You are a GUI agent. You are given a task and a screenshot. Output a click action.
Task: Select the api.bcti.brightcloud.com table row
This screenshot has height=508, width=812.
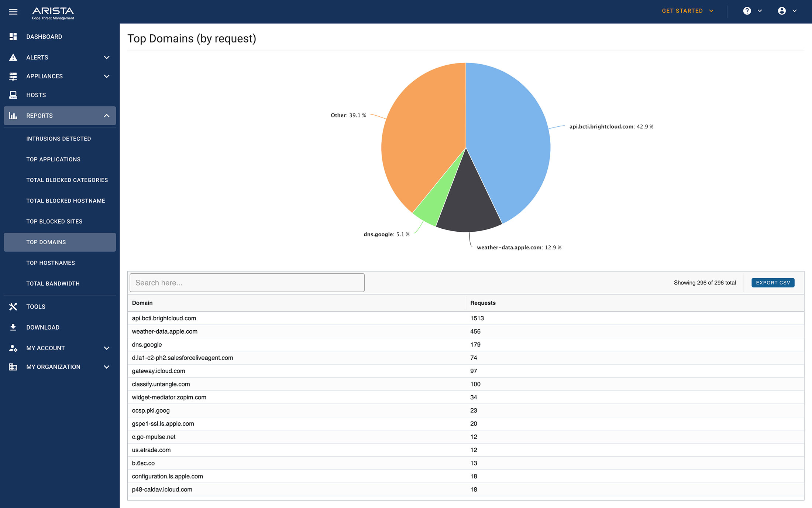coord(466,318)
